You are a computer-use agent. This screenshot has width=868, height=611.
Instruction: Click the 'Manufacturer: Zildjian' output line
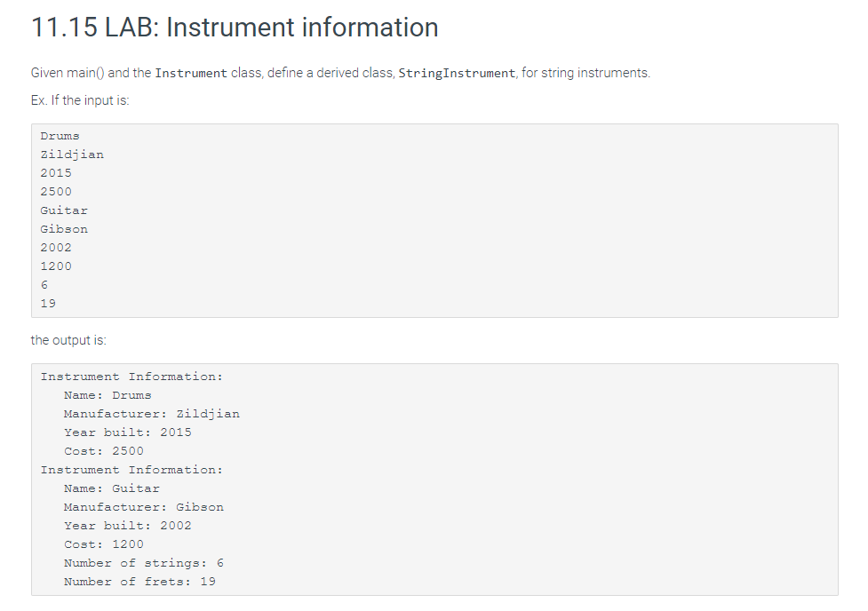[x=152, y=414]
